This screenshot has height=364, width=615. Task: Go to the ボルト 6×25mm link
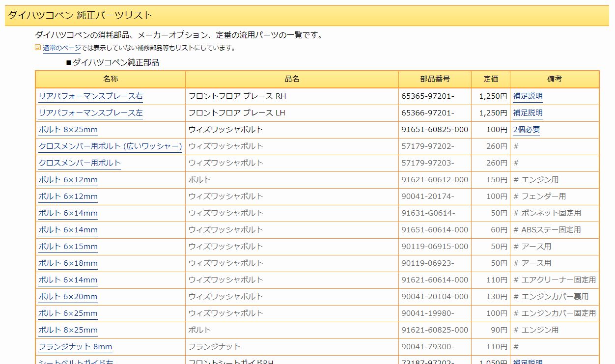point(68,313)
